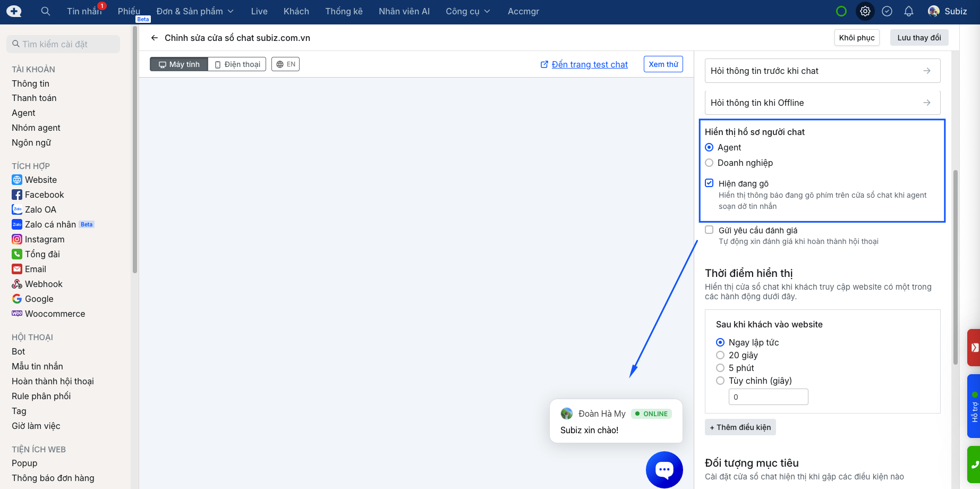The image size is (980, 489).
Task: Open the search magnifier in top navigation
Action: click(46, 11)
